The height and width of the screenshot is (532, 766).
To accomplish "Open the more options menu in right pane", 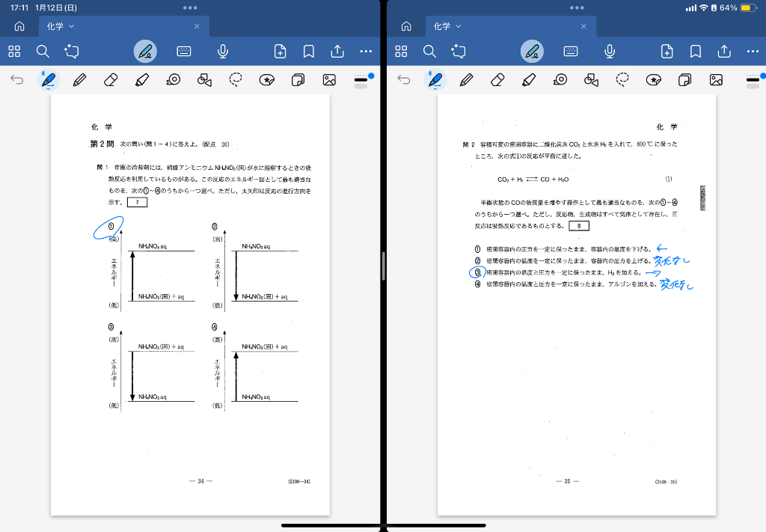I will click(x=753, y=51).
